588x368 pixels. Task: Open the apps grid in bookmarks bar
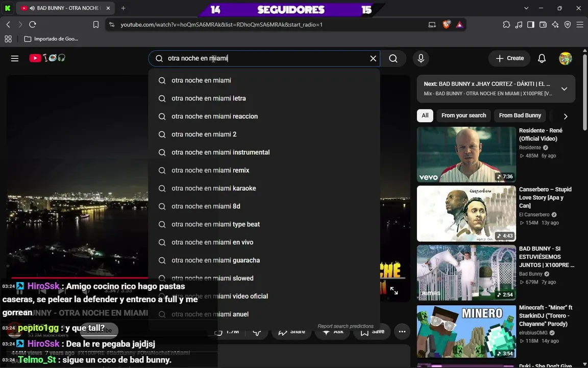8,39
